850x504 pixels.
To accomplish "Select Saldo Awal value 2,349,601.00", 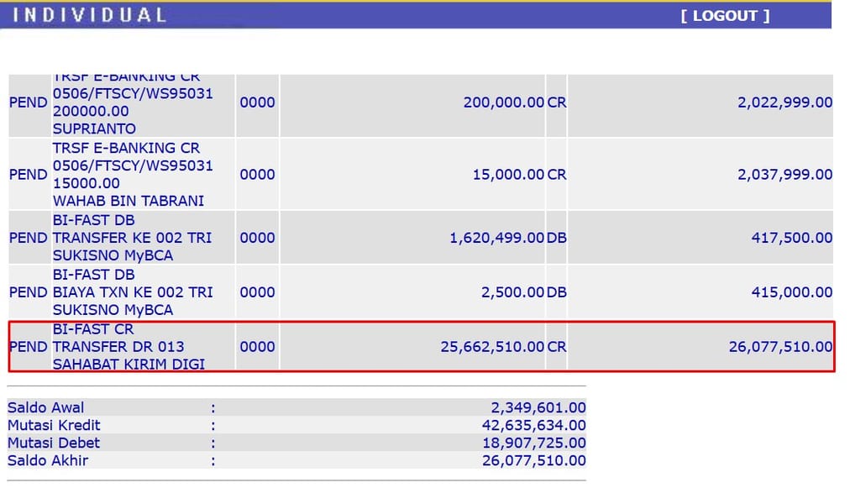I will pyautogui.click(x=538, y=407).
